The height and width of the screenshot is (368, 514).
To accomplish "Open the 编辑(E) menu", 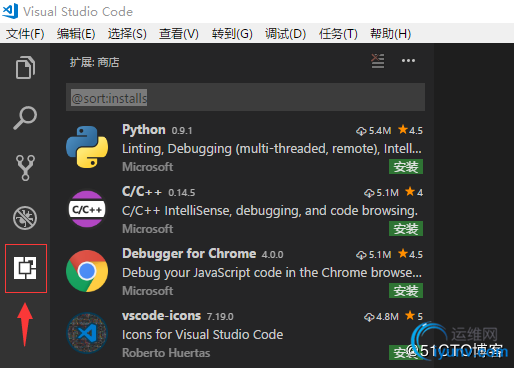I will tap(76, 34).
